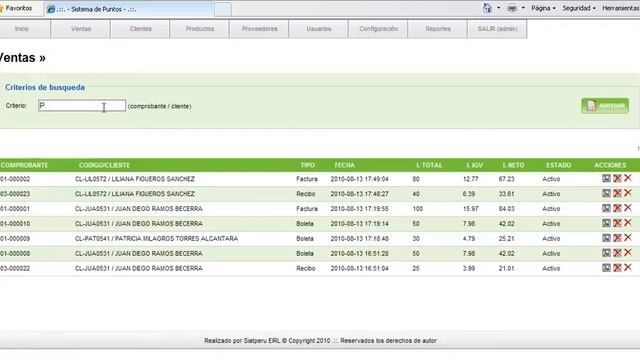Click the green Agregar button
Viewport: 640px width, 360px height.
coord(605,106)
